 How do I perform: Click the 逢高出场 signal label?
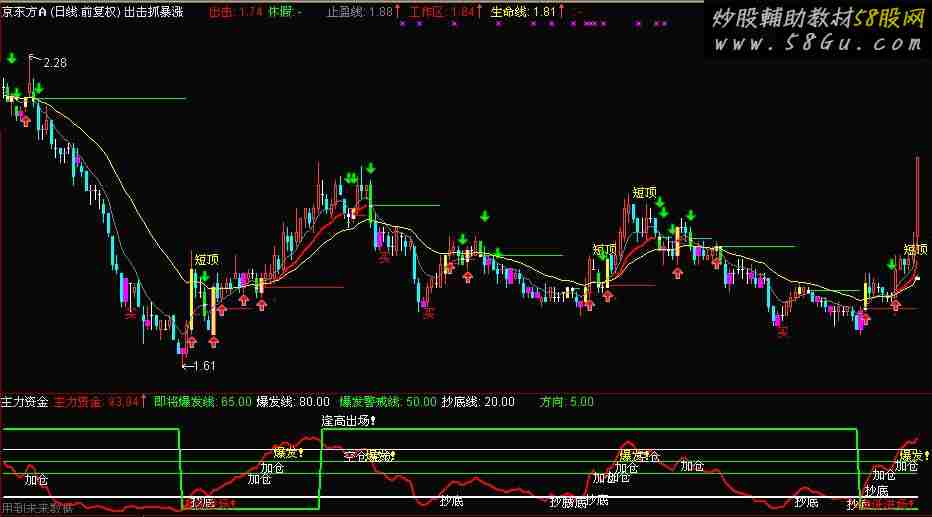pyautogui.click(x=354, y=420)
